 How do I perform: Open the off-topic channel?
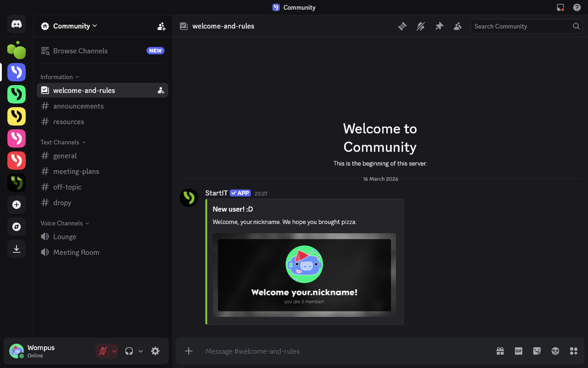point(67,187)
